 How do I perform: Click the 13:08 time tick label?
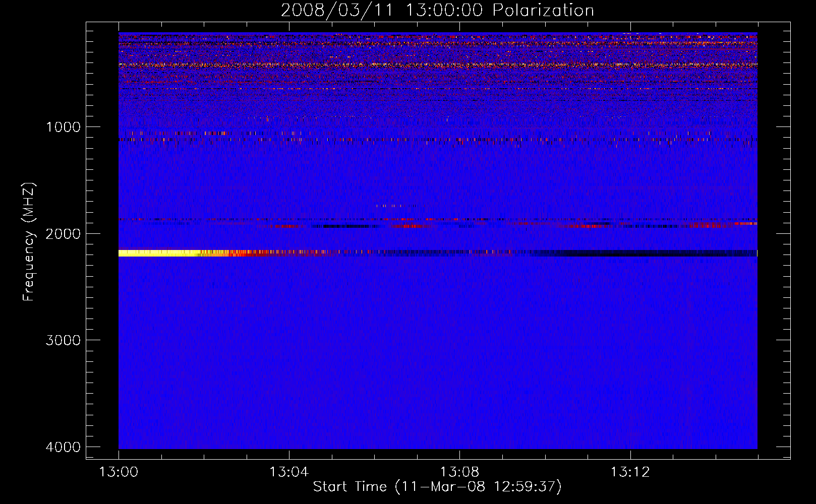pyautogui.click(x=459, y=472)
